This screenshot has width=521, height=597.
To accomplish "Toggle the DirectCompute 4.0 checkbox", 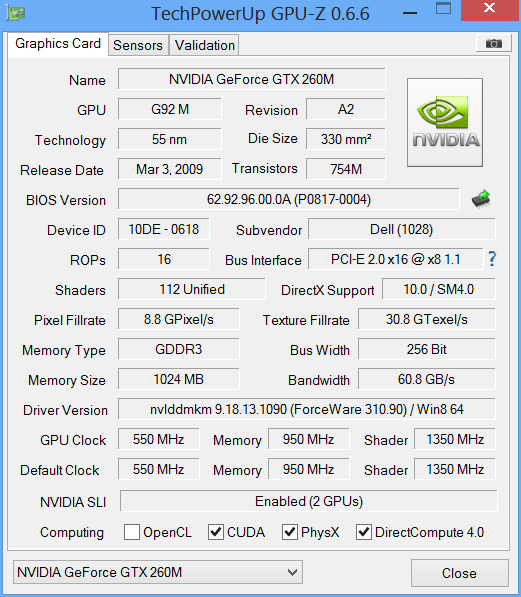I will point(363,532).
